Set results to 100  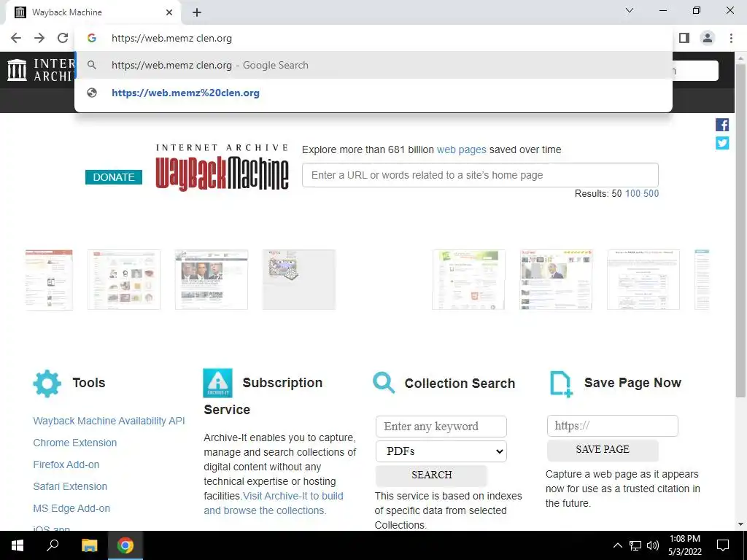click(632, 194)
